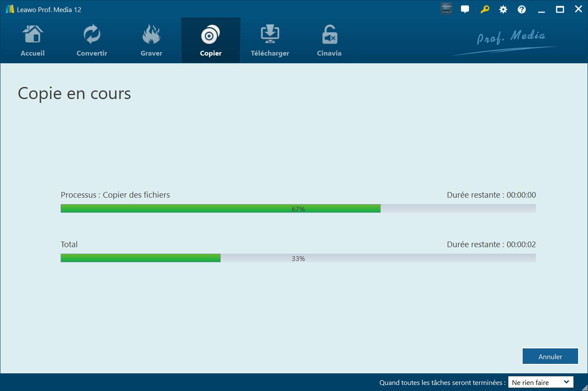Open the Cinavia removal tab

coord(329,40)
